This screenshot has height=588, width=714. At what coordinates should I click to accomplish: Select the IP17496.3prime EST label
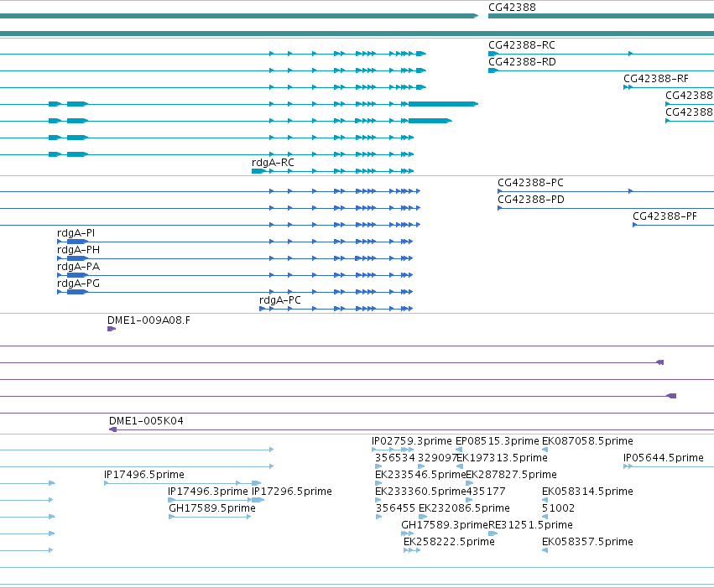(x=207, y=492)
